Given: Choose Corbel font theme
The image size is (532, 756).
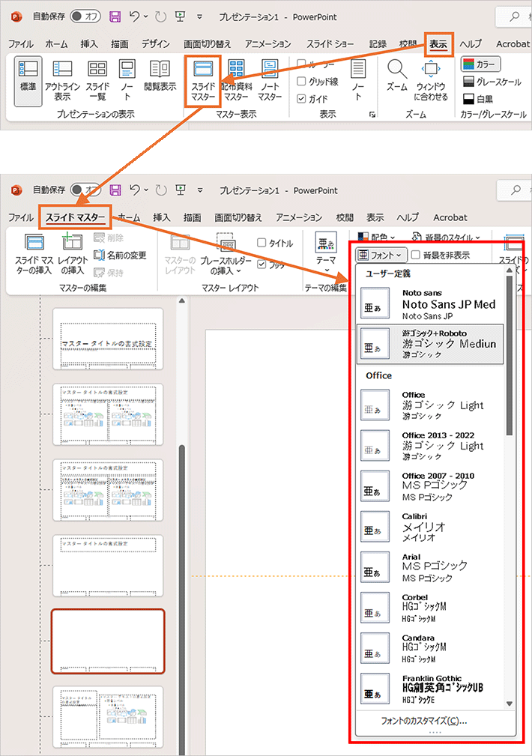Looking at the screenshot, I should click(x=432, y=608).
